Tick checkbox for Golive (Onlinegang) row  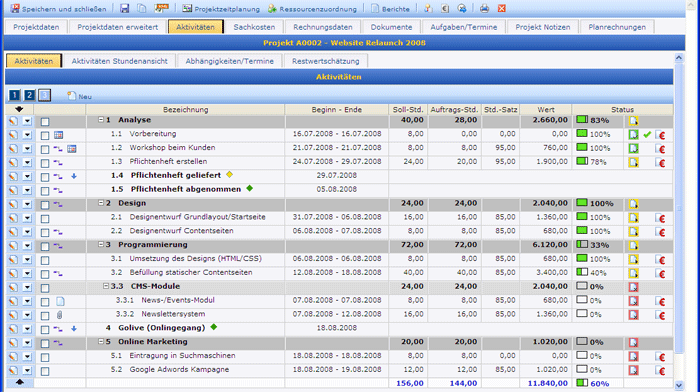click(x=45, y=329)
